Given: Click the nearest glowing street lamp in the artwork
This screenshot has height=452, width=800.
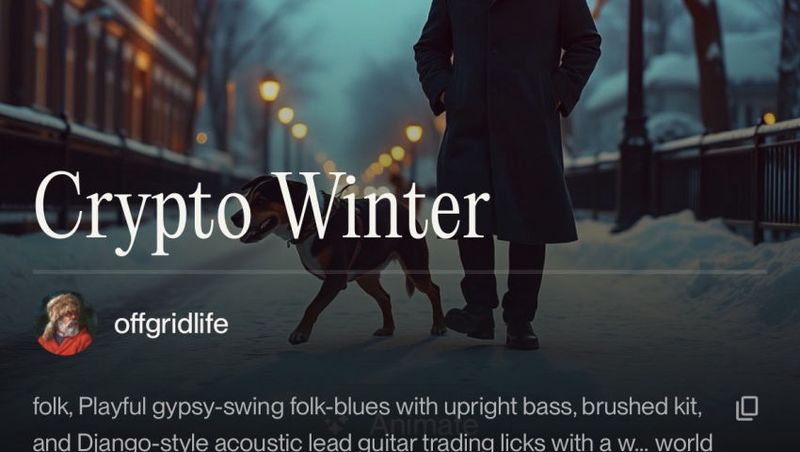Looking at the screenshot, I should 269,89.
